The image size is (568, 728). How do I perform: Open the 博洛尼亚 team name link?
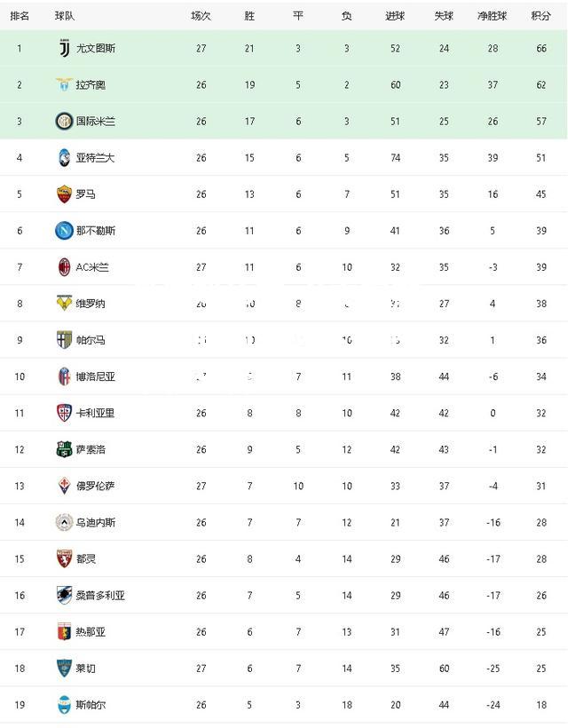click(x=96, y=376)
